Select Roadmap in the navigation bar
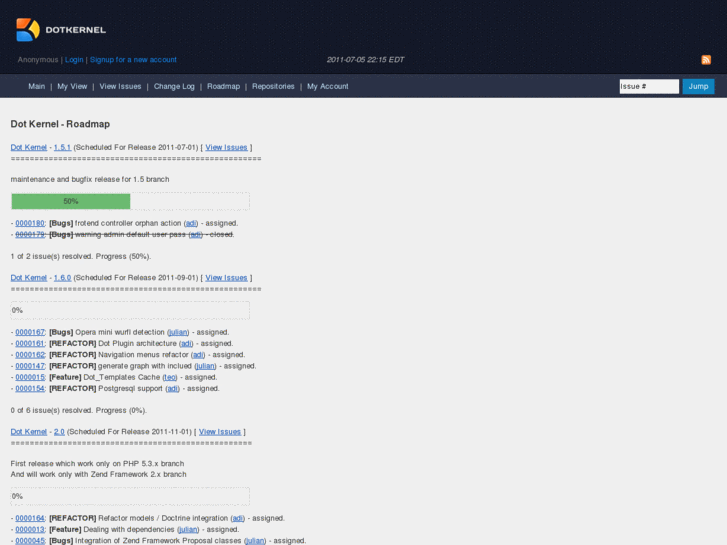The image size is (727, 545). pos(223,86)
